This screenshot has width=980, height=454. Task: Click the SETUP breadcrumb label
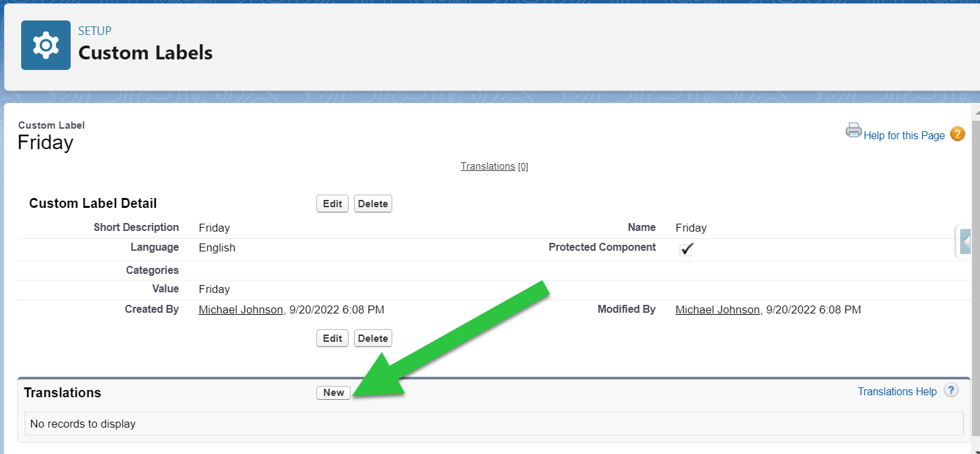click(94, 30)
